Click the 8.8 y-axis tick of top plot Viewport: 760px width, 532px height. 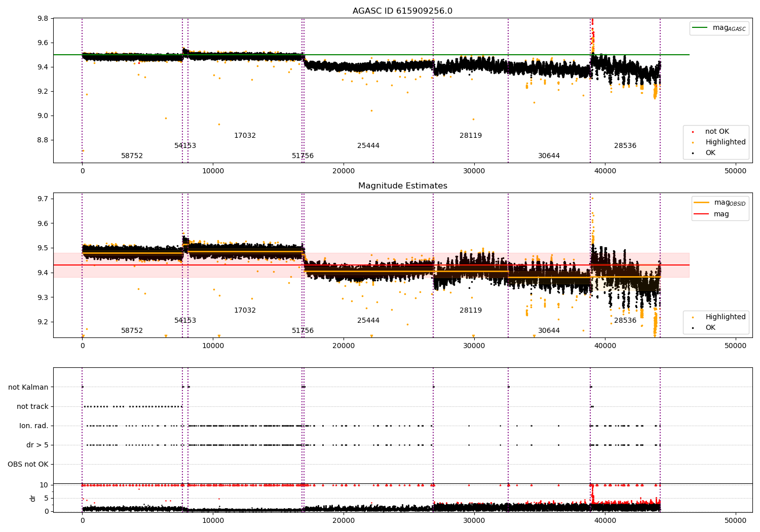43,140
